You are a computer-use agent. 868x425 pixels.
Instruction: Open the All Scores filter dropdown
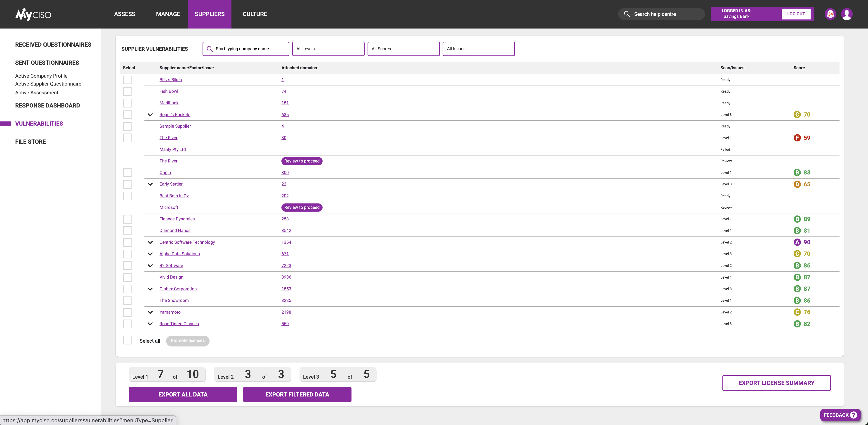click(x=403, y=49)
